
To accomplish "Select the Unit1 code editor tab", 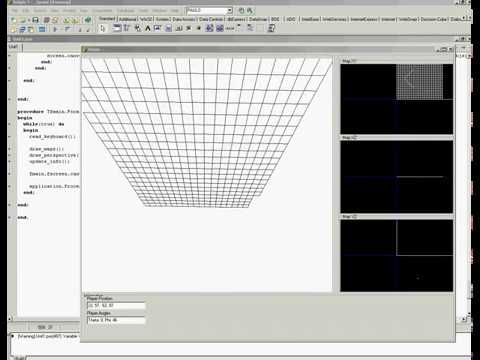I will [13, 47].
